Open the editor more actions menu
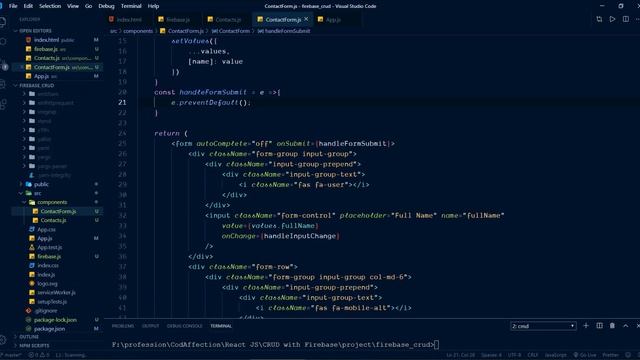 pos(638,19)
